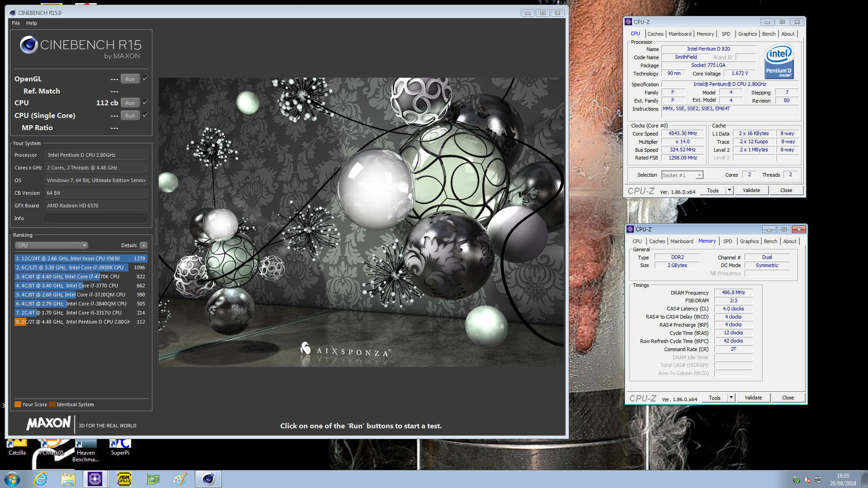
Task: Click the Show Desktop strip at taskbar end
Action: (864, 479)
